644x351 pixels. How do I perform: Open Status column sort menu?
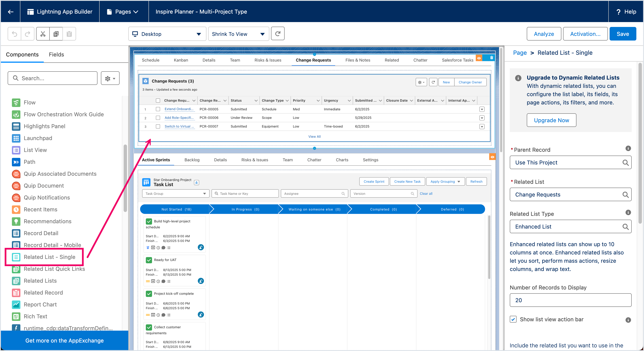pos(256,100)
